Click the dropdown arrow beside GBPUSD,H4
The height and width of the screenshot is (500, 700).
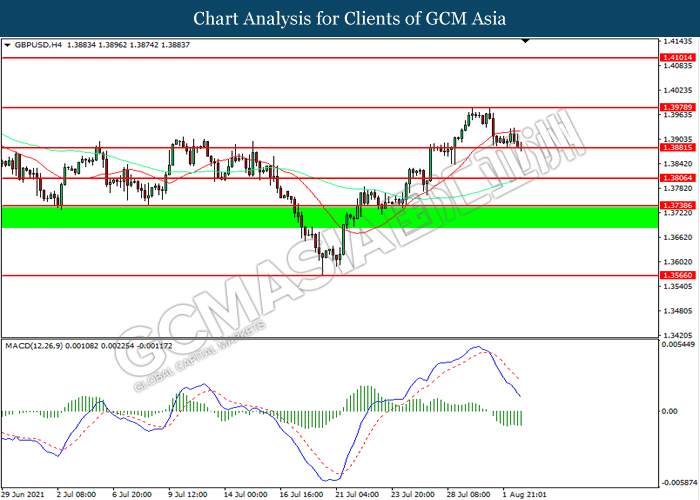(8, 46)
